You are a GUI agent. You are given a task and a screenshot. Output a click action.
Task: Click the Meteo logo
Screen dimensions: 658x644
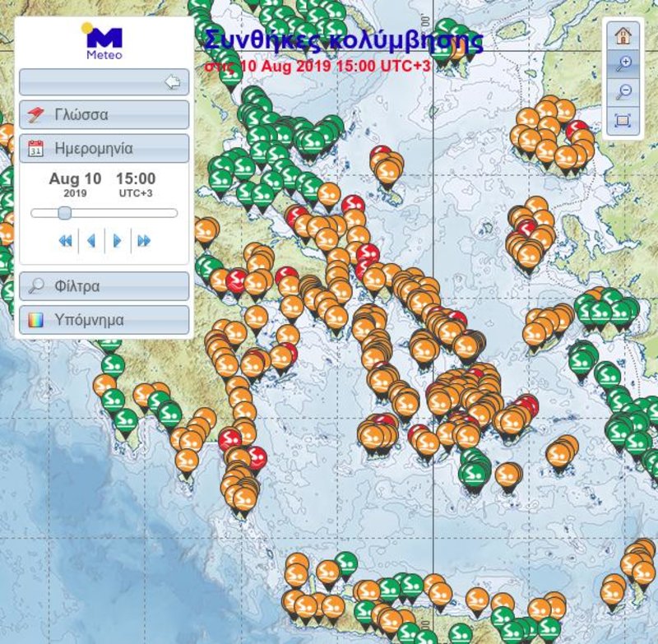click(104, 40)
